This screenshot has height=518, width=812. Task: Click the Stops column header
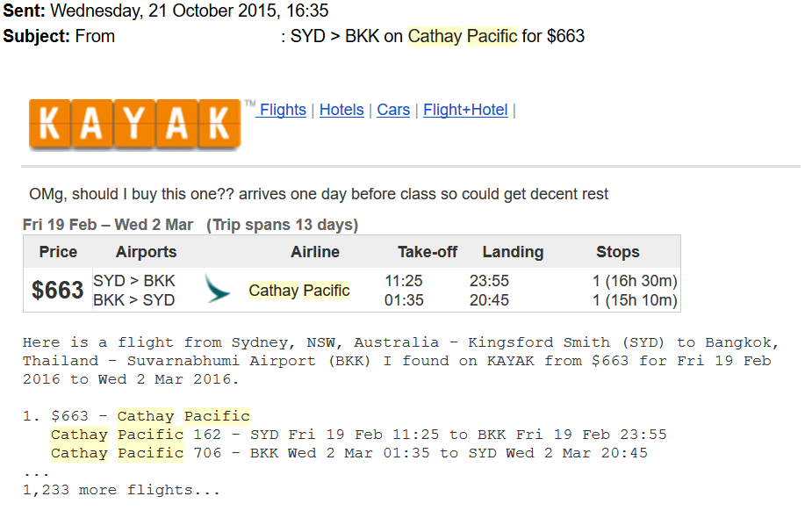pyautogui.click(x=618, y=252)
